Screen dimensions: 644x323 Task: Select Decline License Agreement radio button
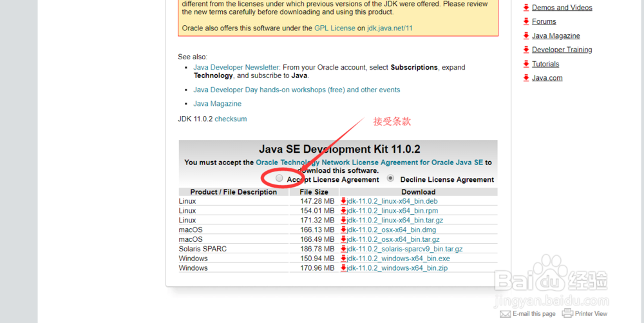391,179
